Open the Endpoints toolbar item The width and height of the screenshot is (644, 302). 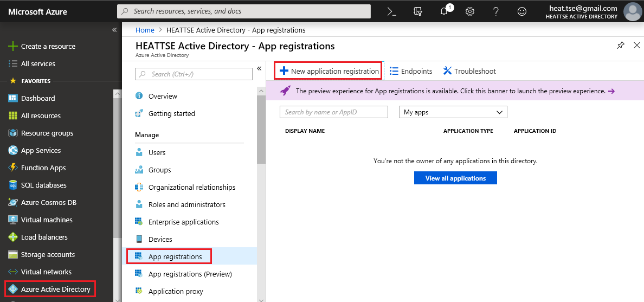411,71
